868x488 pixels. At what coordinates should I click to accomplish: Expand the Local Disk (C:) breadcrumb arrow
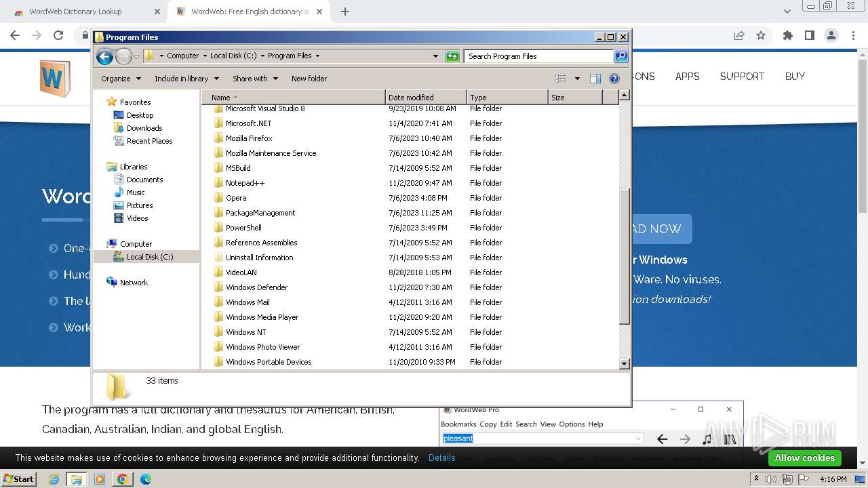262,56
